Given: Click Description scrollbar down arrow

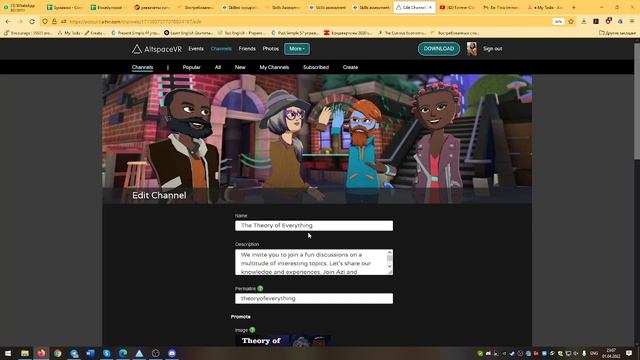Looking at the screenshot, I should point(389,267).
